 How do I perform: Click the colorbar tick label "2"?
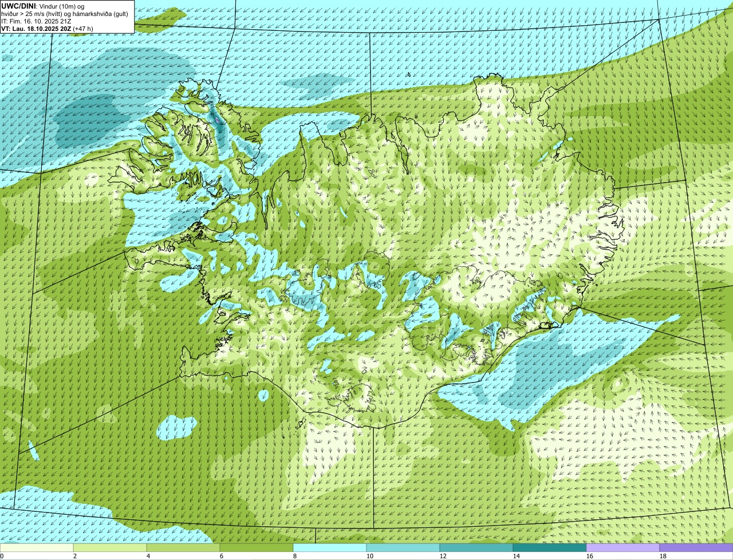coord(75,556)
